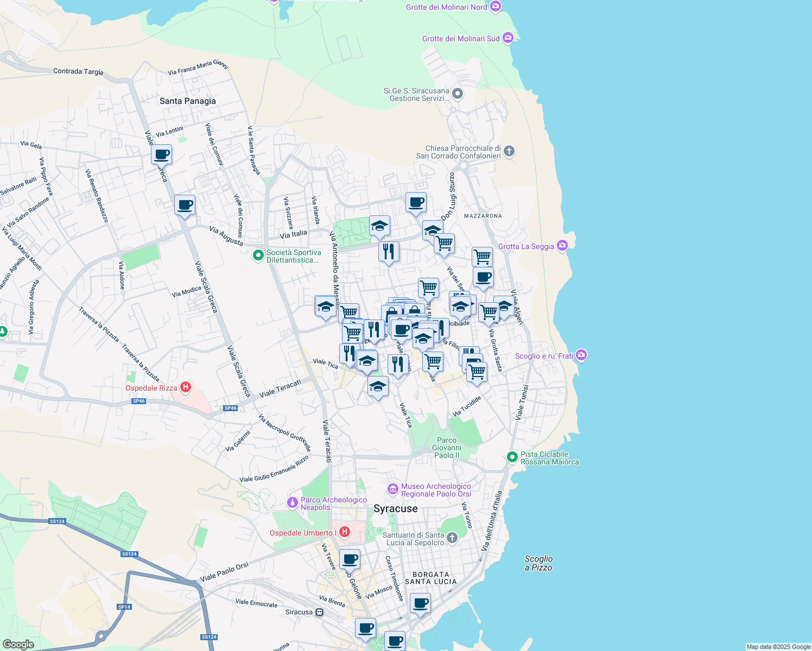Select Società Sportiva Dilettantistica pin
This screenshot has height=651, width=812.
pyautogui.click(x=258, y=255)
